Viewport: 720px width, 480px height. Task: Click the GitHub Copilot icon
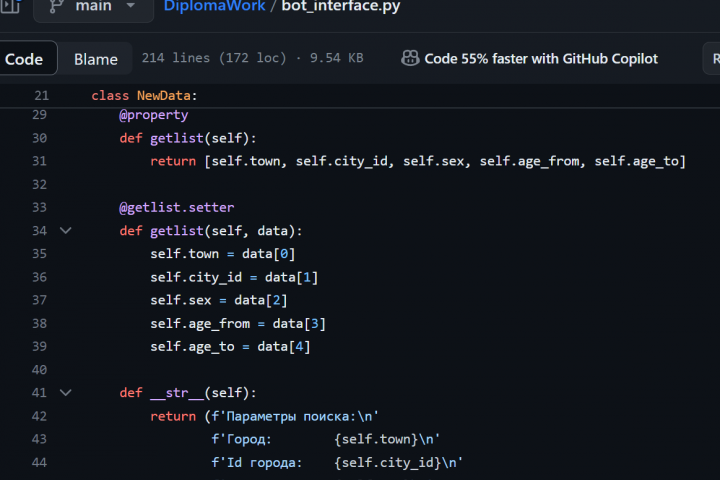point(410,58)
